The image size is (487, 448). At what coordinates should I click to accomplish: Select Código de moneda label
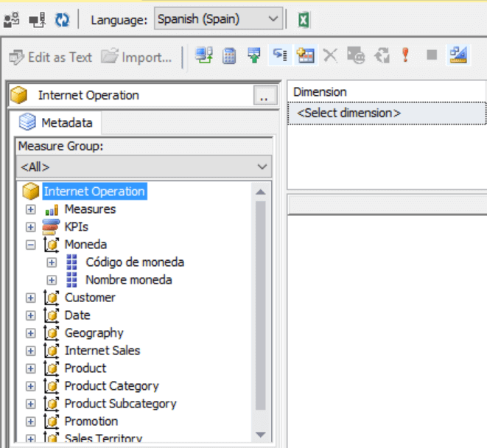coord(135,262)
